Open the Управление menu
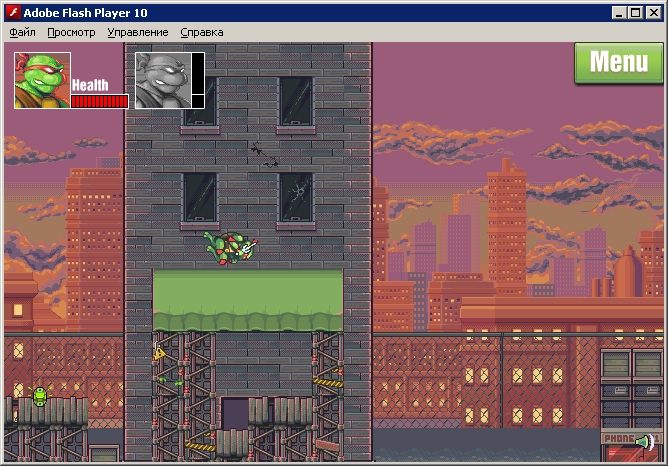Image resolution: width=668 pixels, height=466 pixels. (x=138, y=32)
